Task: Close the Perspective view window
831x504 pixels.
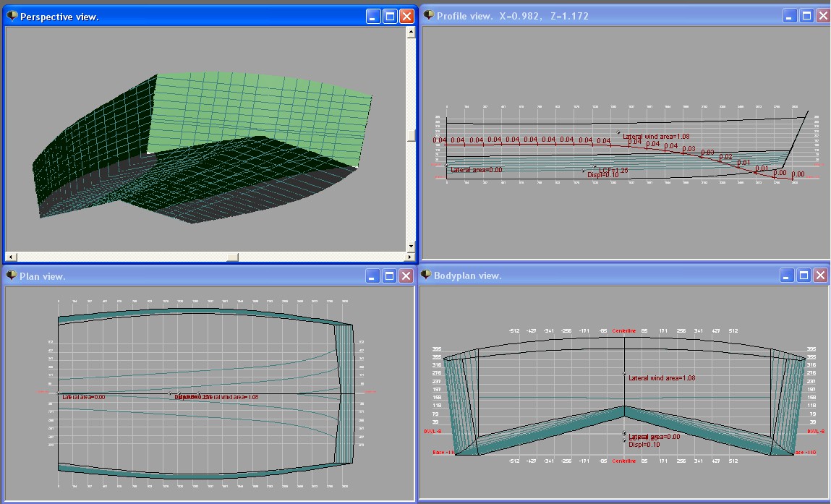Action: point(406,17)
